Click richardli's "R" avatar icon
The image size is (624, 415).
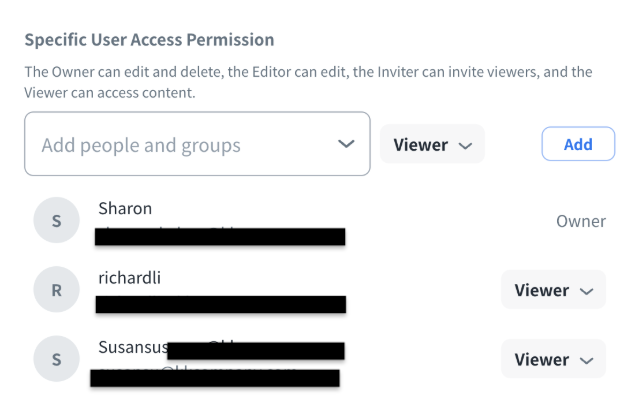tap(56, 290)
